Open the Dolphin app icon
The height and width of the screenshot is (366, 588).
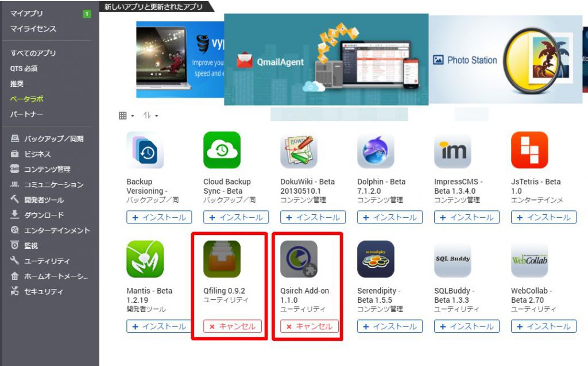click(376, 150)
